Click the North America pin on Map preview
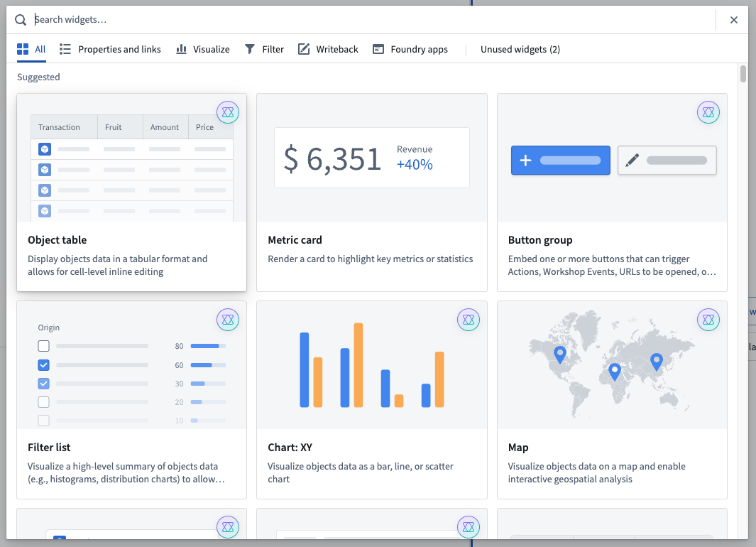Screen dimensions: 756x547 point(560,354)
